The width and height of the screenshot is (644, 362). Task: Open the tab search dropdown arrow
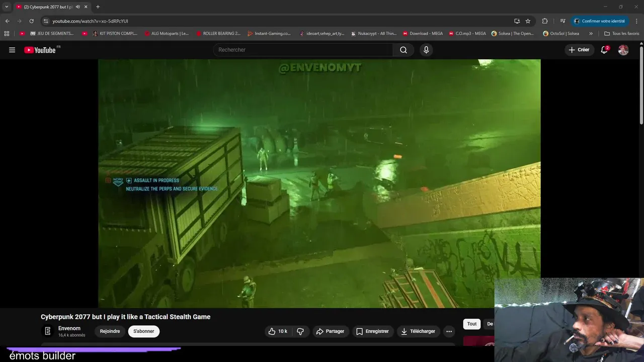coord(7,7)
